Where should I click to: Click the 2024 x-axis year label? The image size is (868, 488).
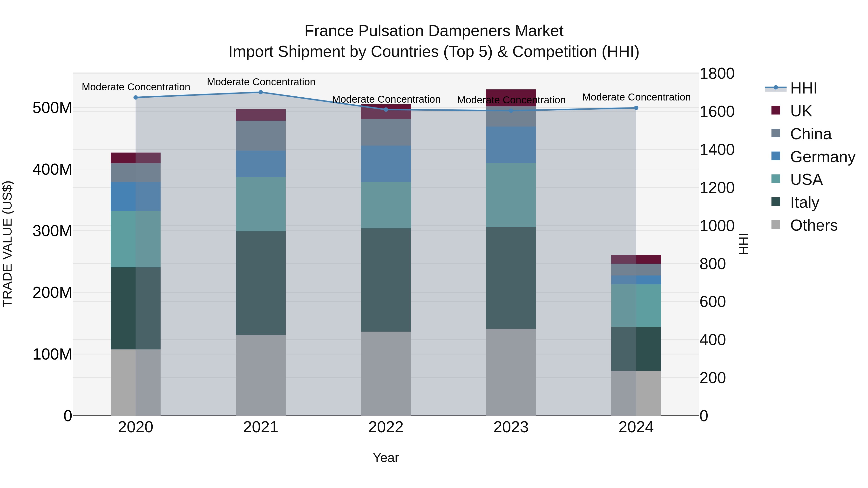[x=636, y=427]
